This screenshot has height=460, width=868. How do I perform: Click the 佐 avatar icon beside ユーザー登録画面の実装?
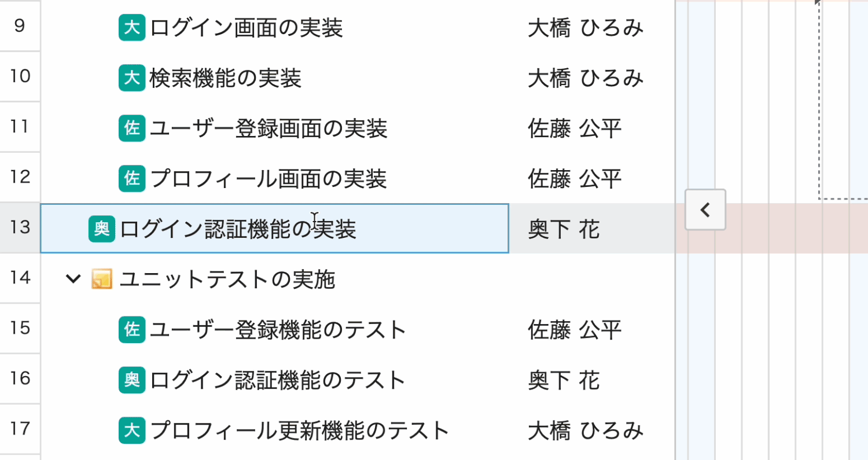(x=132, y=128)
